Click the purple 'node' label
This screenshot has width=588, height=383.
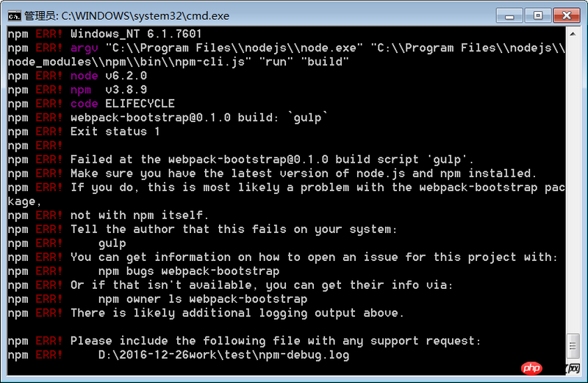click(x=85, y=76)
